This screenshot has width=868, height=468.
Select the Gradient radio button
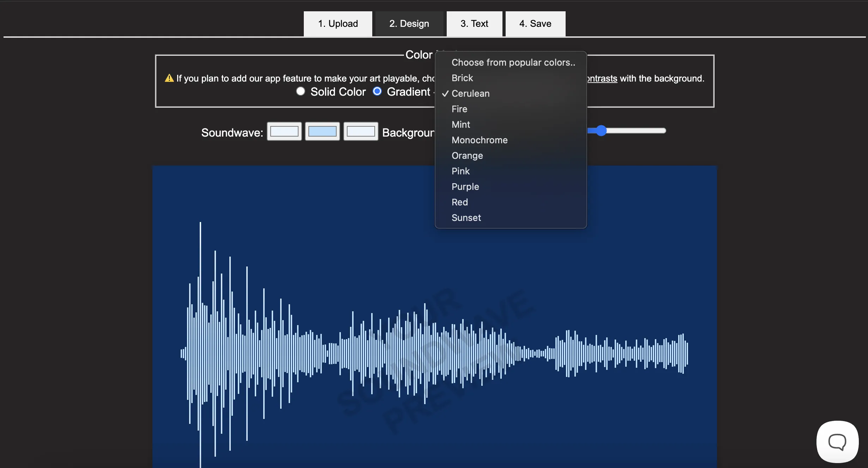pos(377,91)
